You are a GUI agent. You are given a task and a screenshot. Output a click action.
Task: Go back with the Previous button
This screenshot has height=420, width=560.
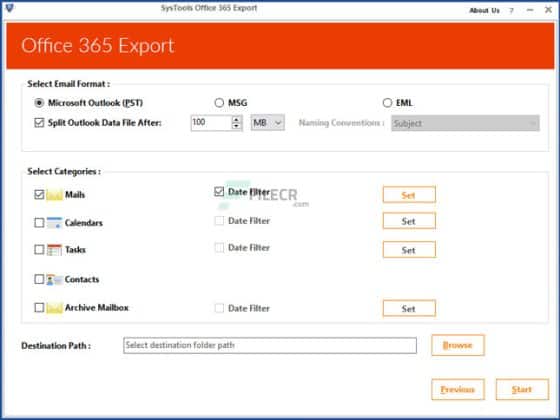click(x=458, y=389)
